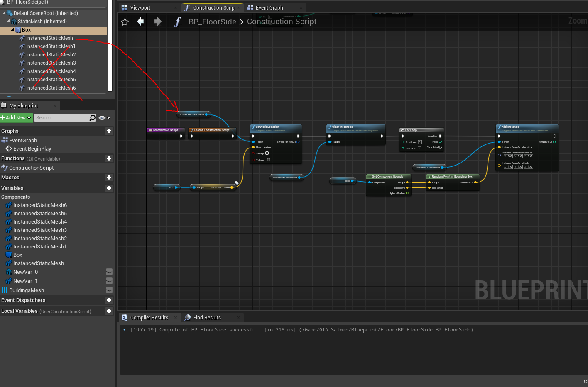Click the magnifier icon in My Blueprint search
This screenshot has height=387, width=588.
[92, 118]
